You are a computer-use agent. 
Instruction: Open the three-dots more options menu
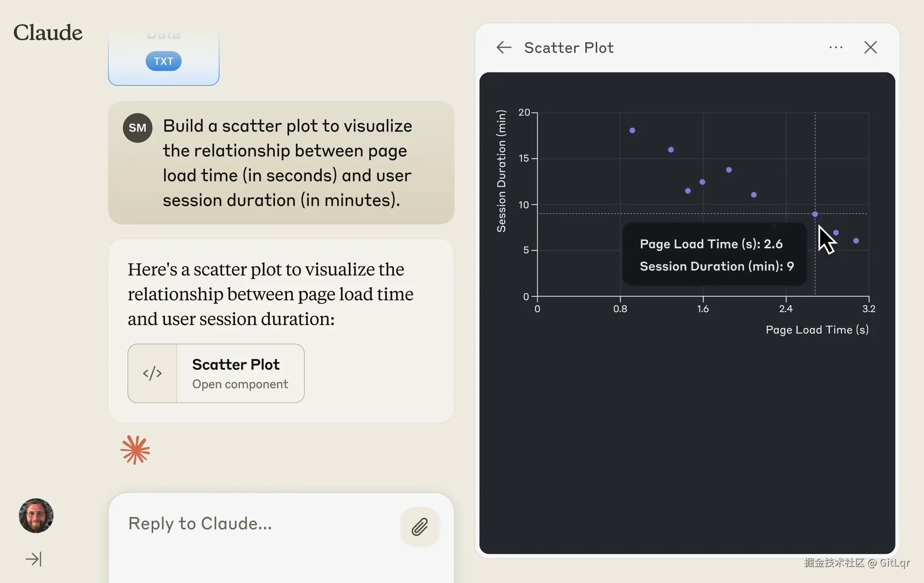pyautogui.click(x=836, y=47)
